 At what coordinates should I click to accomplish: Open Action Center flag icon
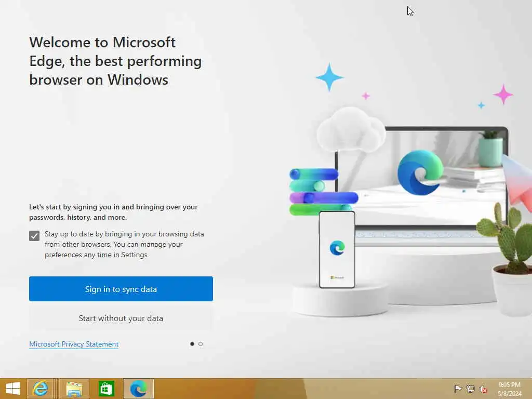coord(458,389)
